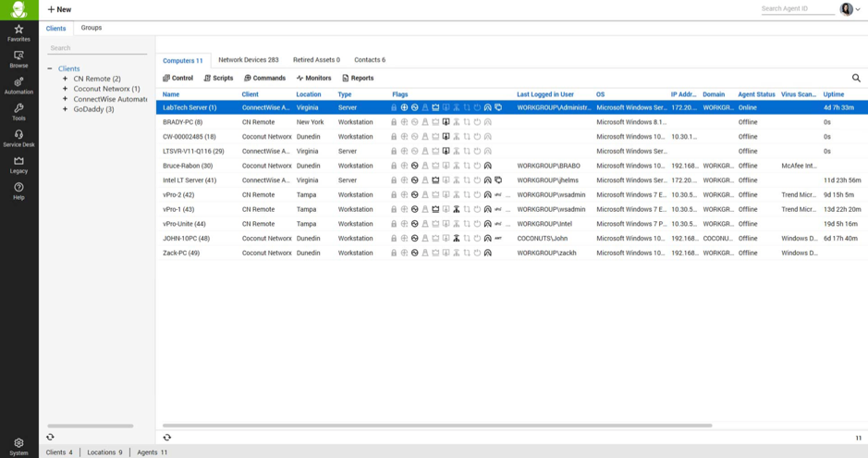The width and height of the screenshot is (868, 458).
Task: Sort by the OS column header
Action: (x=600, y=94)
